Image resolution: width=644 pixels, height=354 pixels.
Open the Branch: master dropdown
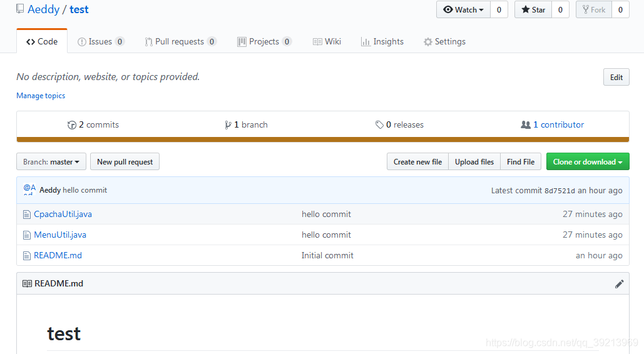[51, 162]
